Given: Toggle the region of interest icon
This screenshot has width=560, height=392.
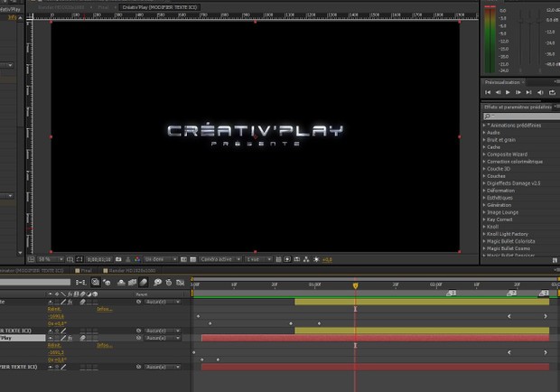Looking at the screenshot, I should (183, 259).
